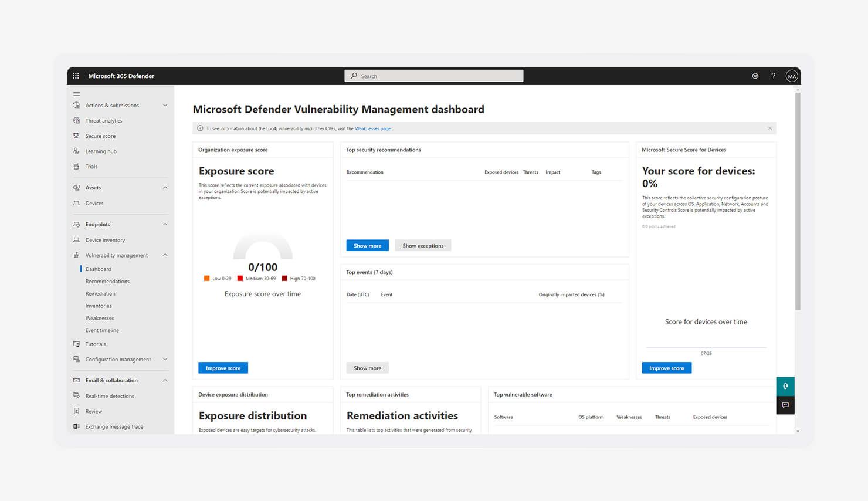Collapse navigation with the hamburger icon

coord(76,94)
